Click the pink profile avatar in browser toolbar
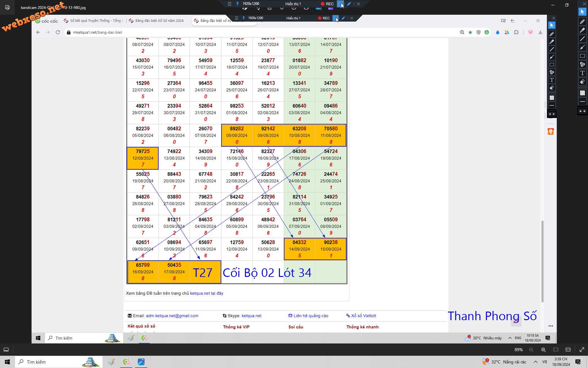The height and width of the screenshot is (368, 588). coord(531,32)
